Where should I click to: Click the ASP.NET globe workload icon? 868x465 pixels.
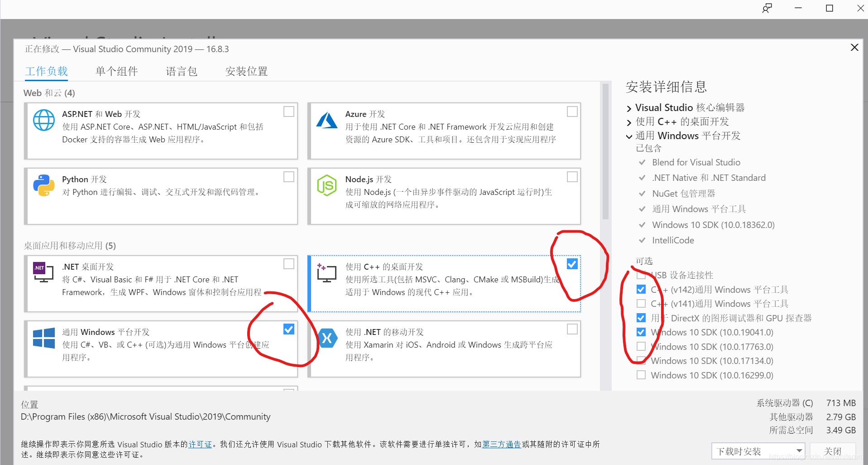44,120
